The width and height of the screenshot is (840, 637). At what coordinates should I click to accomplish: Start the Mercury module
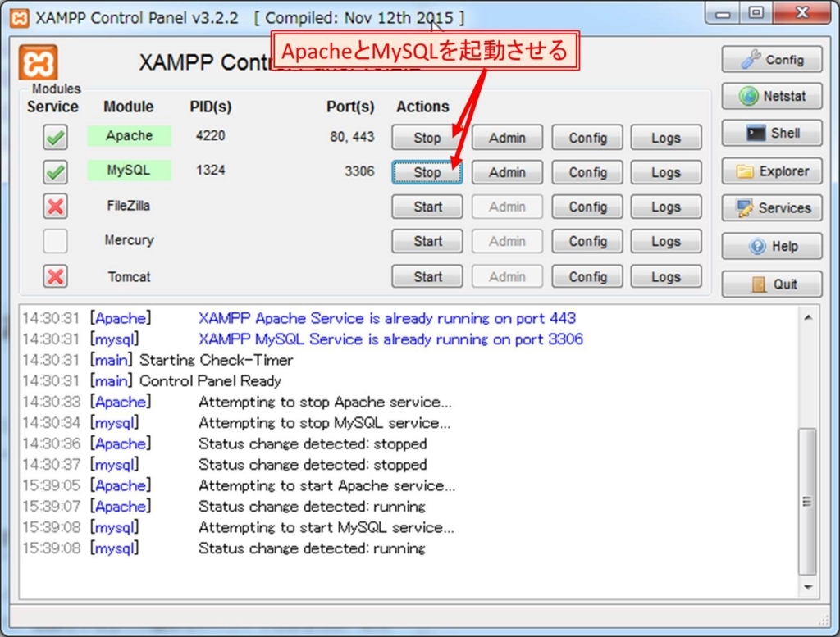pos(427,241)
